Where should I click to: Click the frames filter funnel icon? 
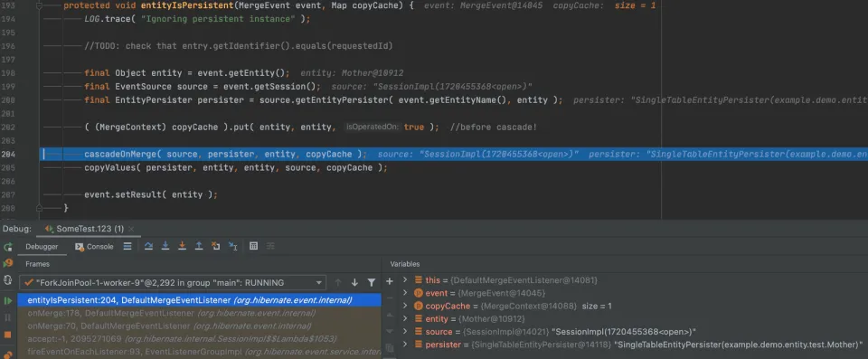tap(372, 282)
